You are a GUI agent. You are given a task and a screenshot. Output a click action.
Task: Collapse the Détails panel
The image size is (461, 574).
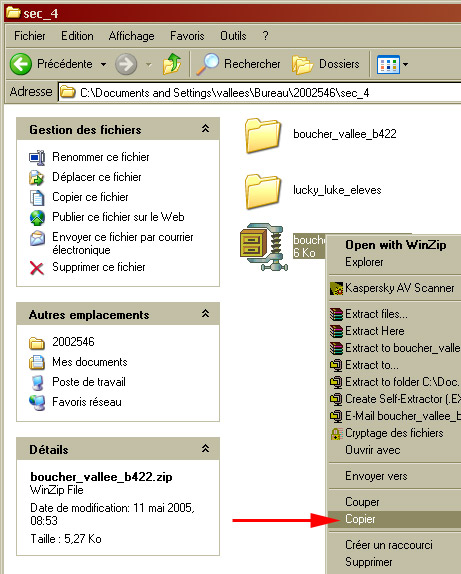pyautogui.click(x=205, y=448)
